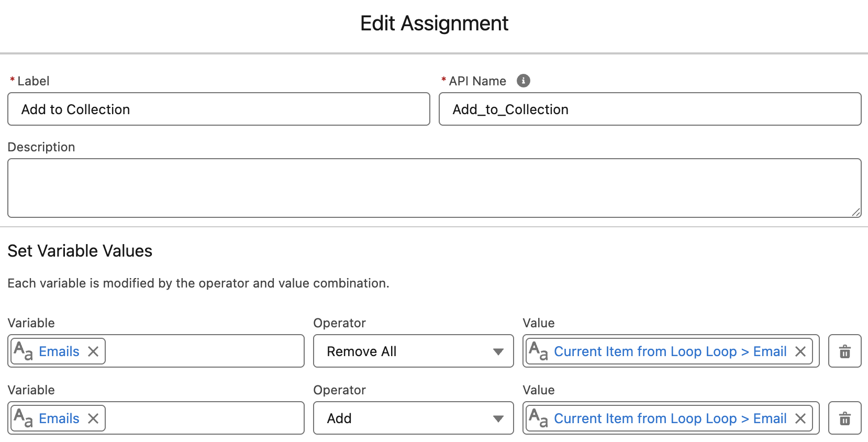The image size is (868, 442).
Task: Click the Emails pill in second Variable row
Action: point(59,418)
